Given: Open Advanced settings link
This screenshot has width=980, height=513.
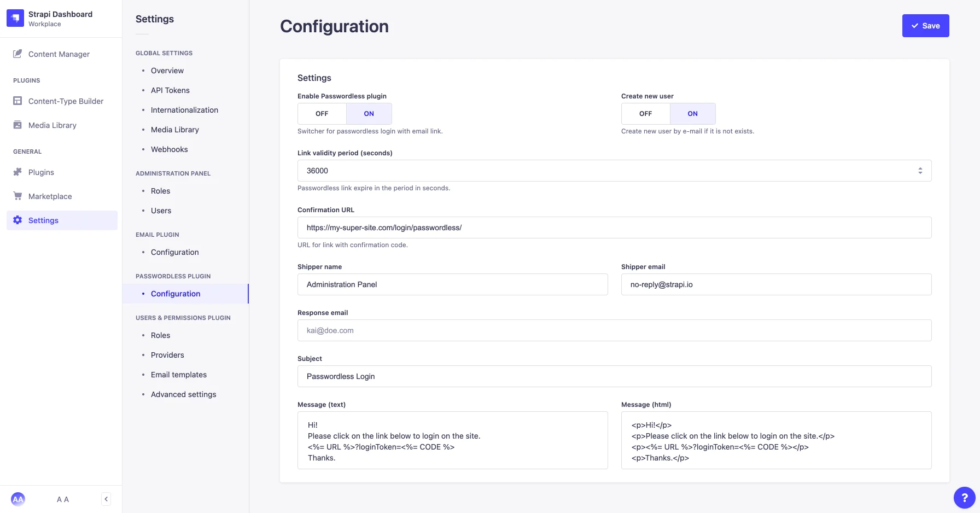Looking at the screenshot, I should pos(183,394).
